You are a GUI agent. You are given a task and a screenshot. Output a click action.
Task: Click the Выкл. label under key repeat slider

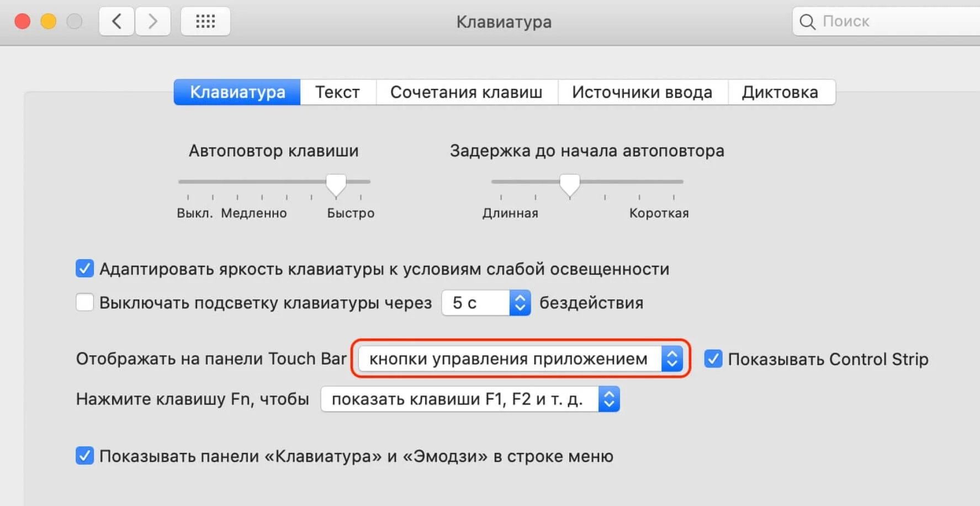click(195, 213)
